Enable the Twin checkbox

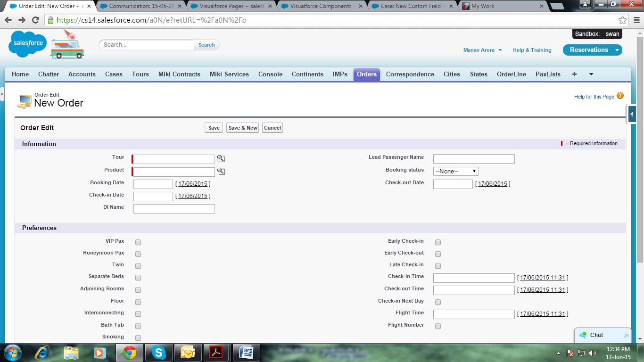click(138, 266)
